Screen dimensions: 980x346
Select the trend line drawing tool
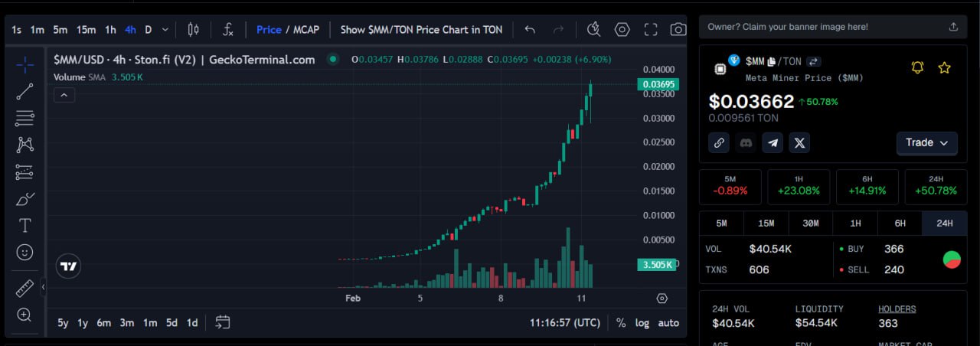[24, 92]
